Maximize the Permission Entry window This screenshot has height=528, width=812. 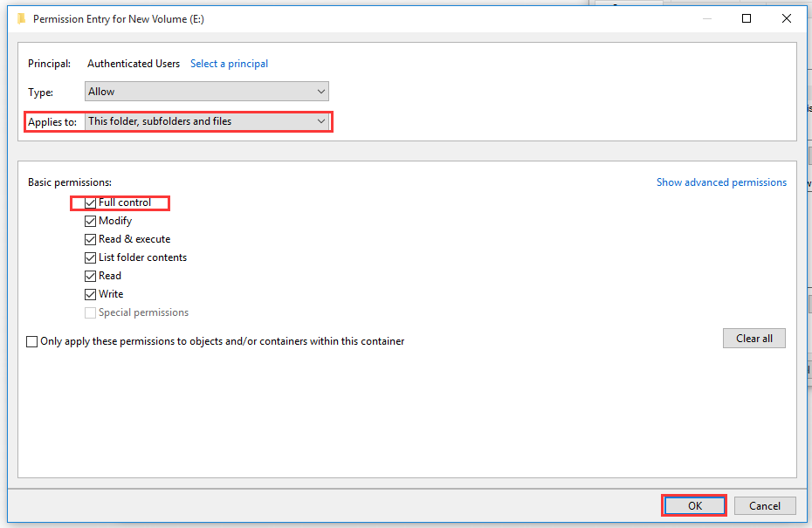(747, 18)
